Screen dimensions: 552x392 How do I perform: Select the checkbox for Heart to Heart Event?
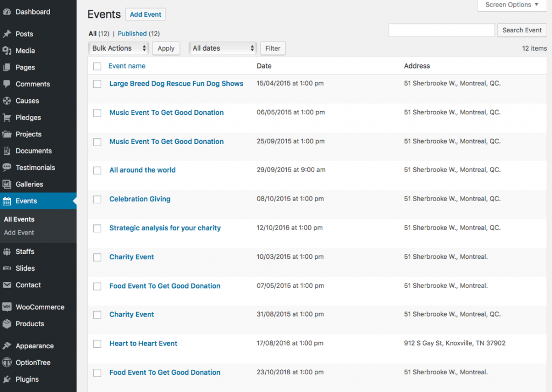tap(97, 343)
